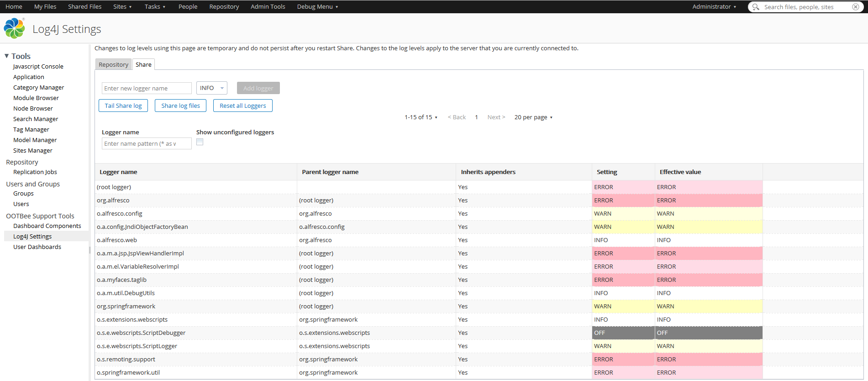This screenshot has height=381, width=868.
Task: Clear search with the X icon
Action: pyautogui.click(x=856, y=7)
